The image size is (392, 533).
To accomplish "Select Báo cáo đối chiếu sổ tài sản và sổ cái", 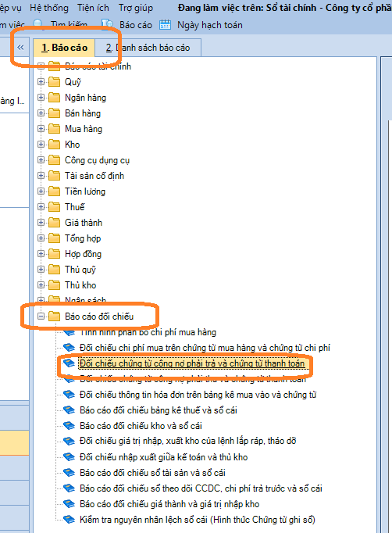I will (x=152, y=473).
